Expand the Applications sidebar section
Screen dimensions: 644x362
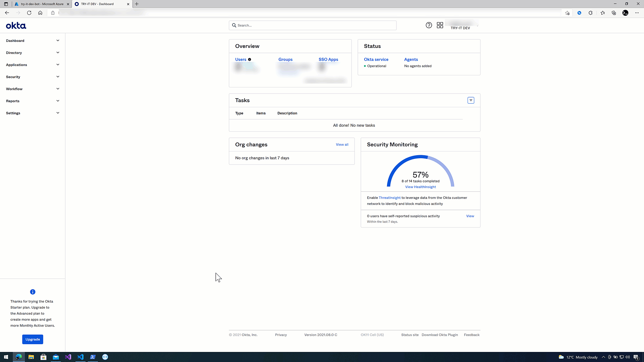[x=33, y=65]
